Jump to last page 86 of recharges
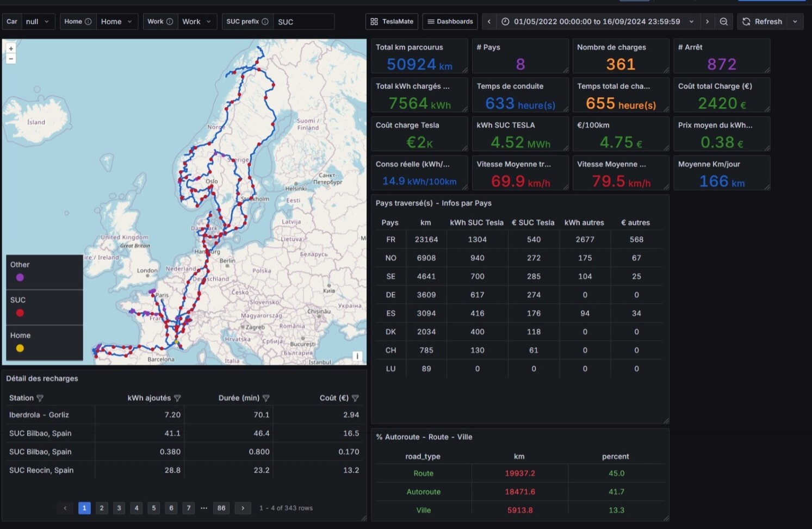 221,508
